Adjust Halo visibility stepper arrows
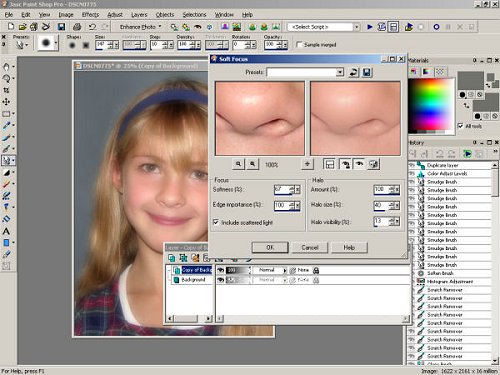The height and width of the screenshot is (375, 500). pos(392,221)
